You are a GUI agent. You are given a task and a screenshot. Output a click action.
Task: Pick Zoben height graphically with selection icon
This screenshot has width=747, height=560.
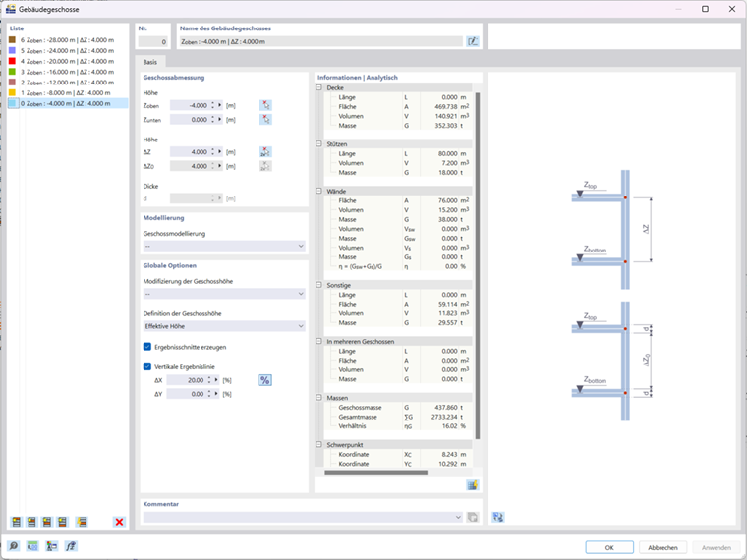(x=265, y=105)
